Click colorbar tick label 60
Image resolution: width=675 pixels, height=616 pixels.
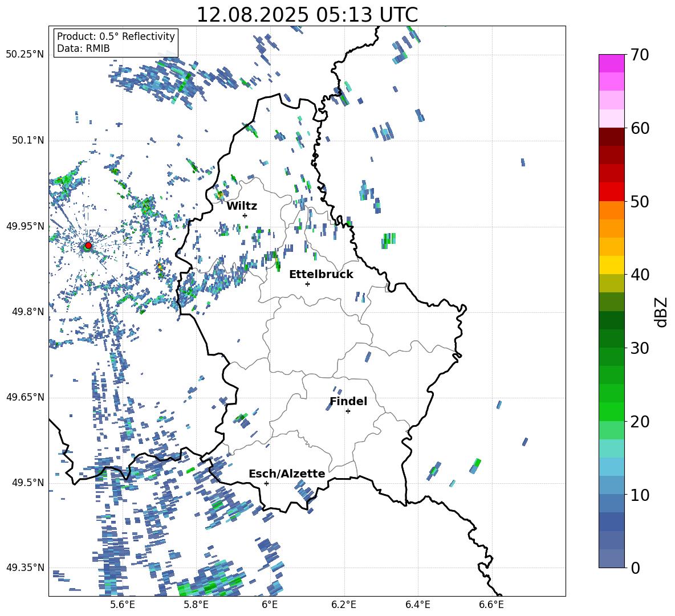coord(640,128)
